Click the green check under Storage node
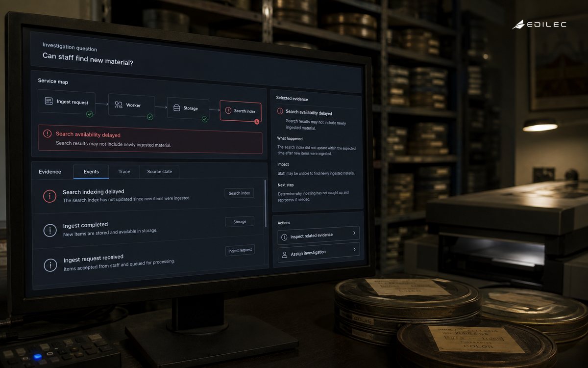588x368 pixels. coord(204,119)
